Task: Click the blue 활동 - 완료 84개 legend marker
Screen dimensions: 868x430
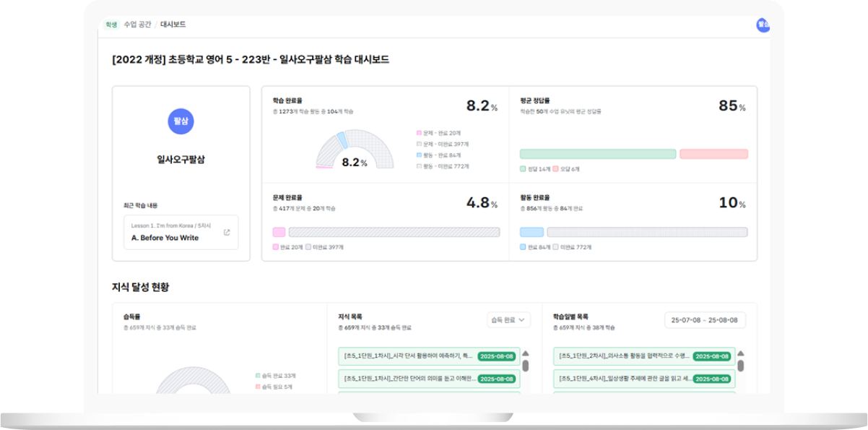Action: tap(419, 155)
